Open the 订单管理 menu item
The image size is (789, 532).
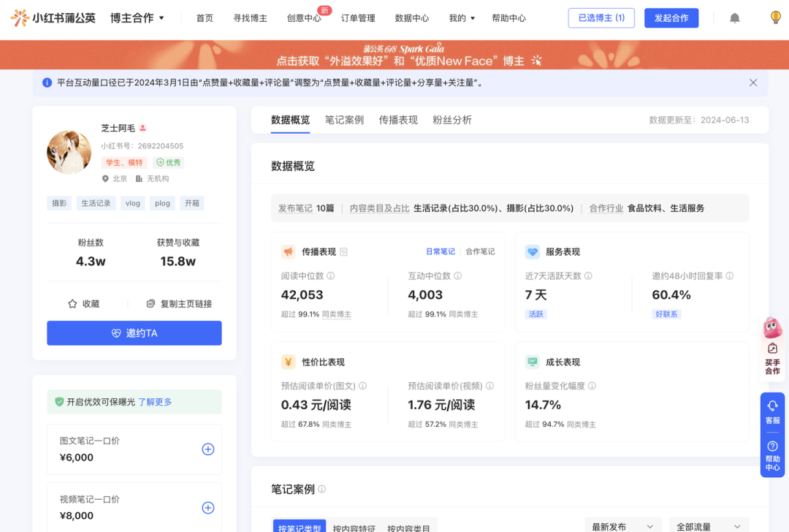click(x=359, y=18)
